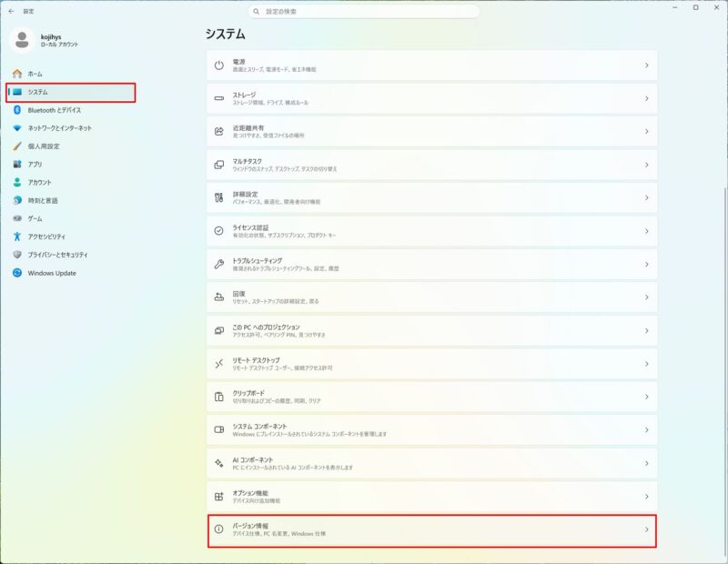Open the オプション機能 settings

point(431,497)
